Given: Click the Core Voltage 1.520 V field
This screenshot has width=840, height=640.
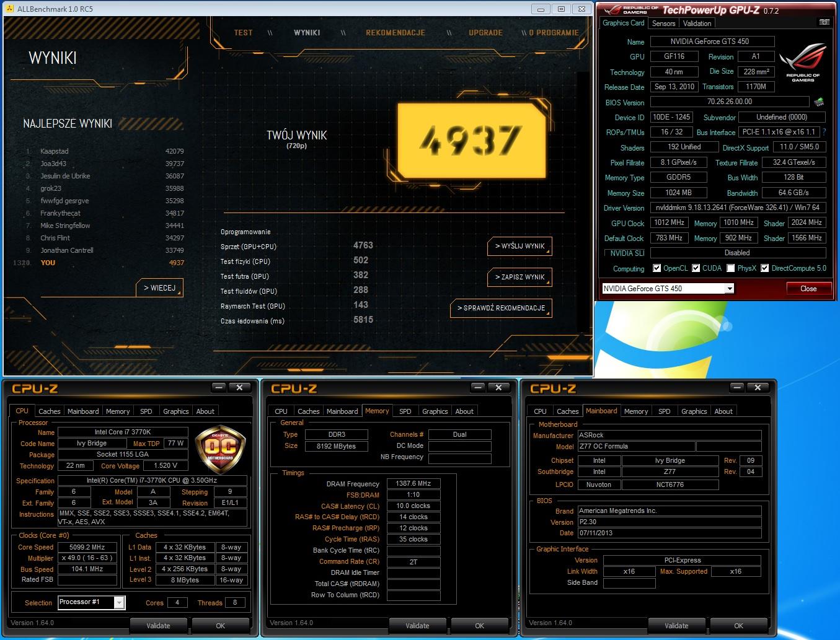Looking at the screenshot, I should tap(166, 465).
